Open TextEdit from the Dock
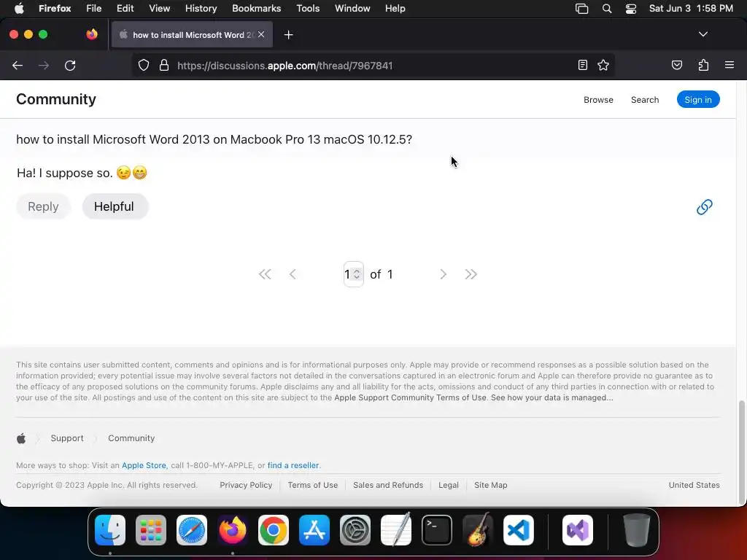 tap(396, 530)
